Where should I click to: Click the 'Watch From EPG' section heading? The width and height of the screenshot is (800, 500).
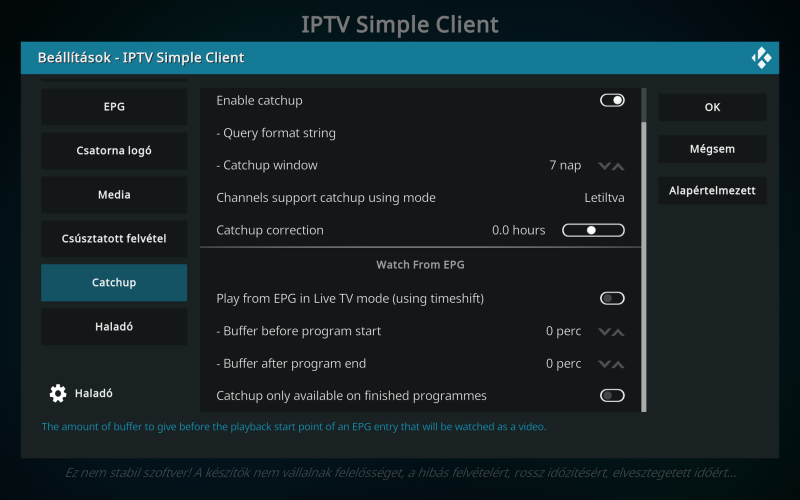[420, 265]
